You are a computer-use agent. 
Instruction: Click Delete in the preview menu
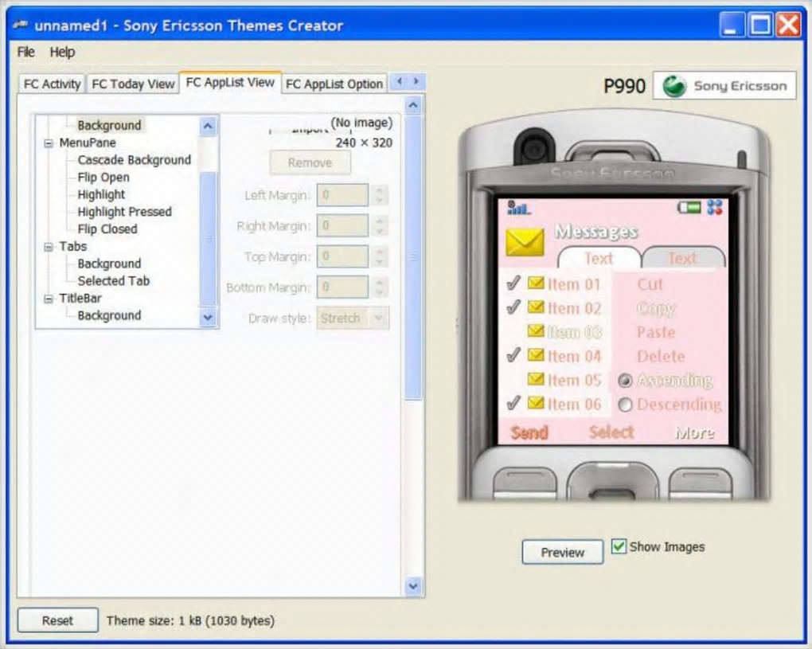[x=661, y=357]
